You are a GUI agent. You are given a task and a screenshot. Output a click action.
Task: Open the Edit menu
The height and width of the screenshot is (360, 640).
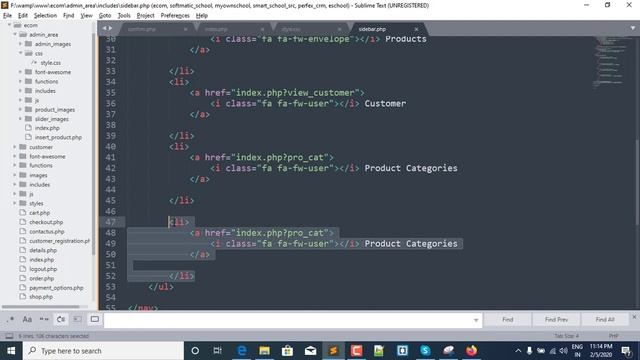23,16
